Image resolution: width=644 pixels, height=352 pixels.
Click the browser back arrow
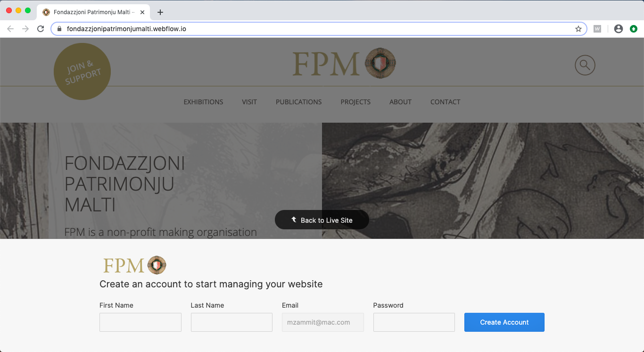click(10, 29)
